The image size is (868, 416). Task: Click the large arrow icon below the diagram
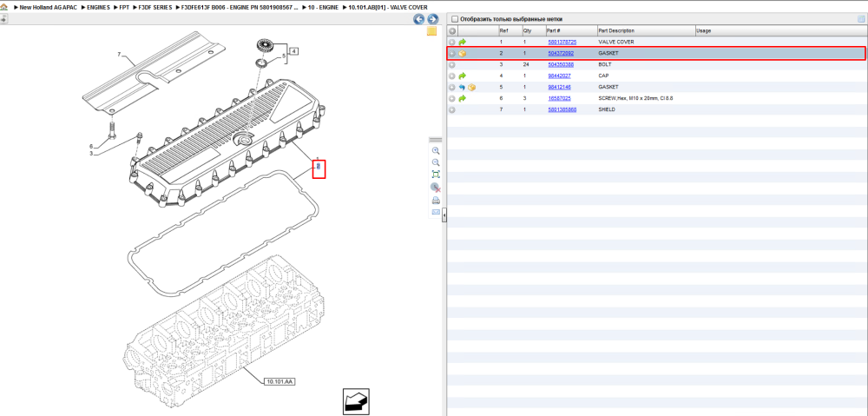[356, 402]
